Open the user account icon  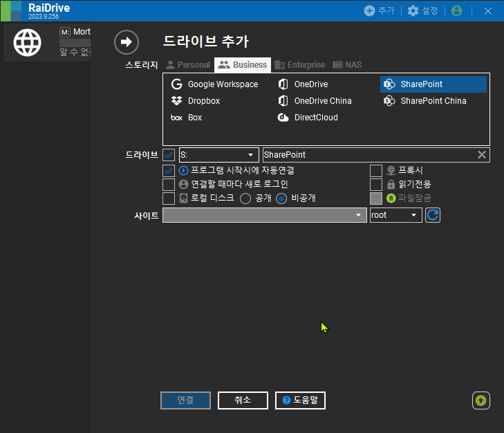point(456,11)
